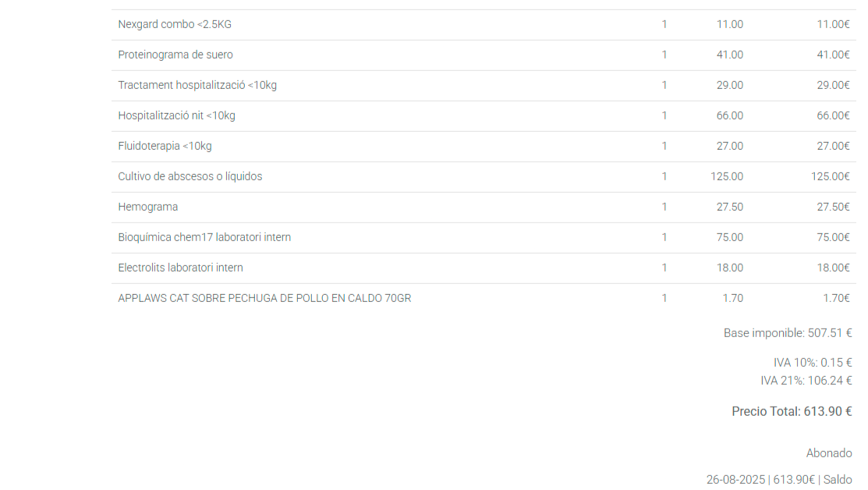Click Tractament hospitalització <10kg item name
Viewport: 868px width, 490px height.
[x=197, y=85]
